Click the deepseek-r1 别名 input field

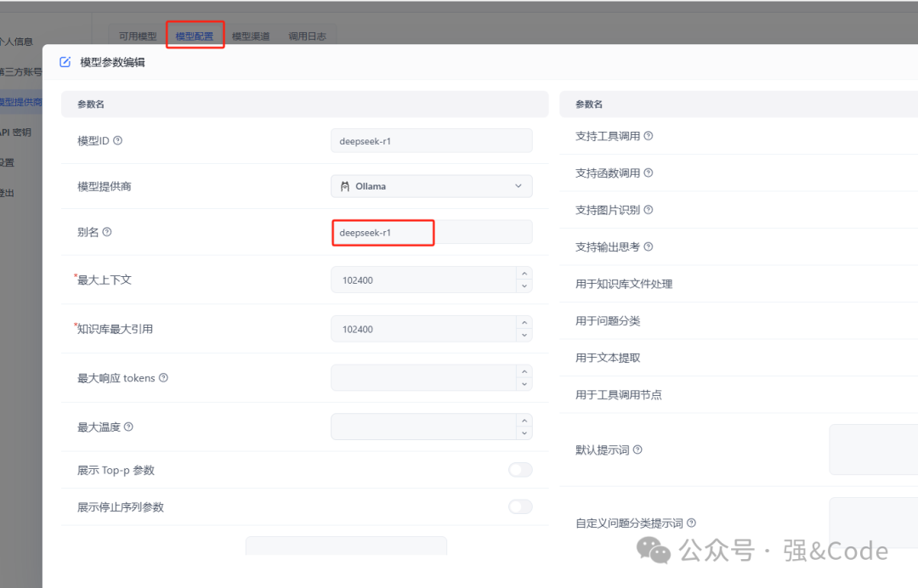click(382, 231)
